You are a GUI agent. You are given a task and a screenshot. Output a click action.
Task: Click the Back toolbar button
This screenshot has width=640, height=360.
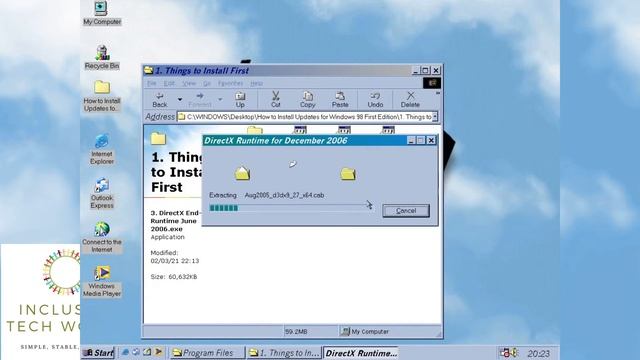[x=160, y=100]
